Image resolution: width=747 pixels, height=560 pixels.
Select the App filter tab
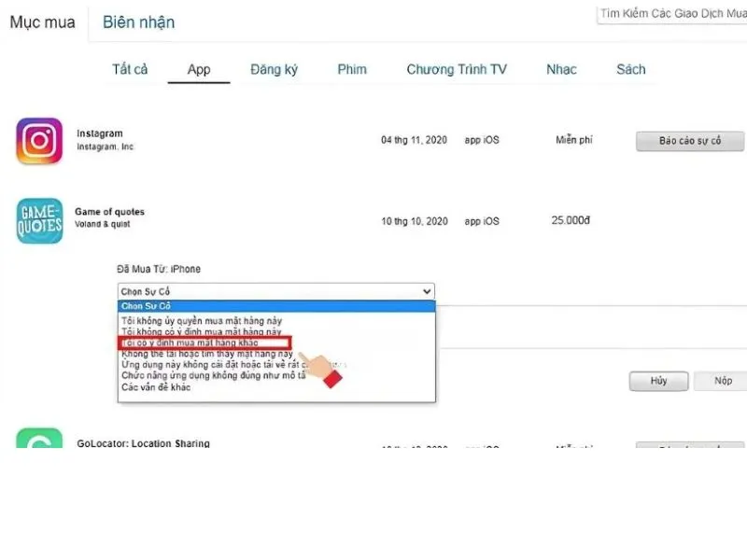(x=199, y=69)
